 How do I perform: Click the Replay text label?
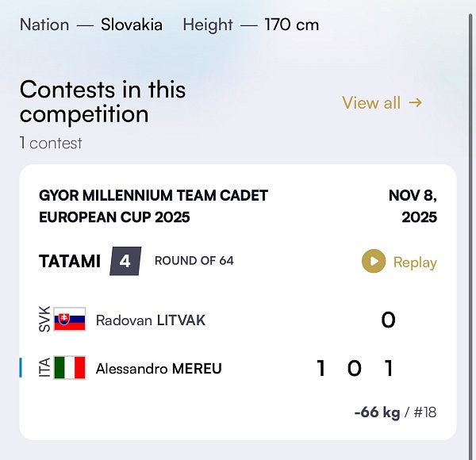415,263
